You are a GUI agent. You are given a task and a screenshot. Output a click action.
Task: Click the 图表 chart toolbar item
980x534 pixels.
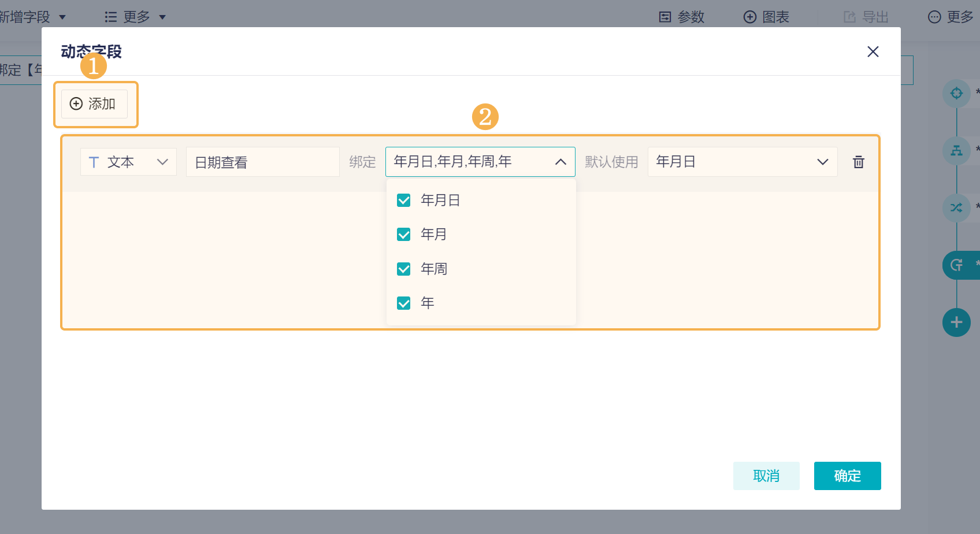pyautogui.click(x=766, y=17)
